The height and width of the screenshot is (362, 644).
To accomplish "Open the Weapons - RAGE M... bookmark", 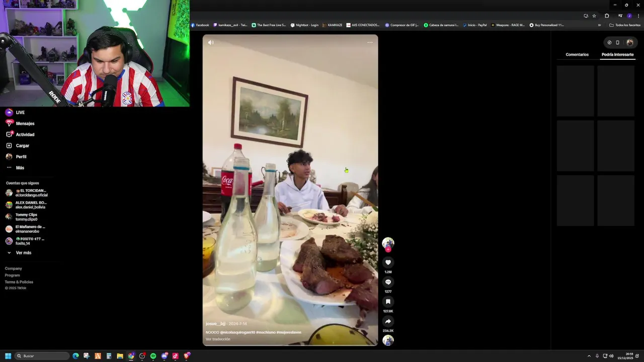I will pos(508,25).
